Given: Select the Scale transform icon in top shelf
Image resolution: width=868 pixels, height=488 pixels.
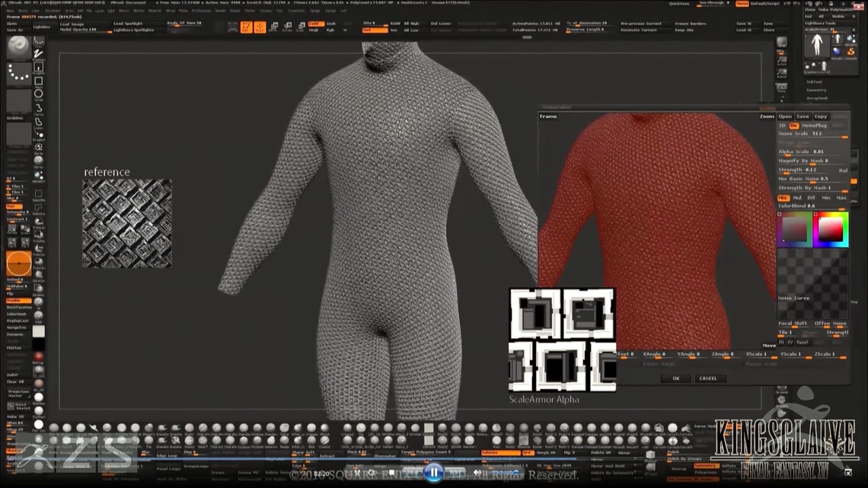Looking at the screenshot, I should [x=301, y=27].
